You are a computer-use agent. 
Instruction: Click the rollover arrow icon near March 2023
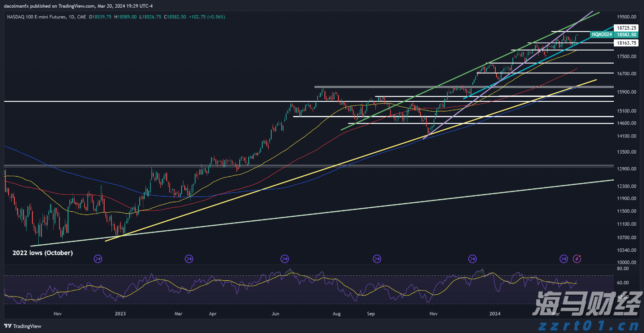coord(189,259)
